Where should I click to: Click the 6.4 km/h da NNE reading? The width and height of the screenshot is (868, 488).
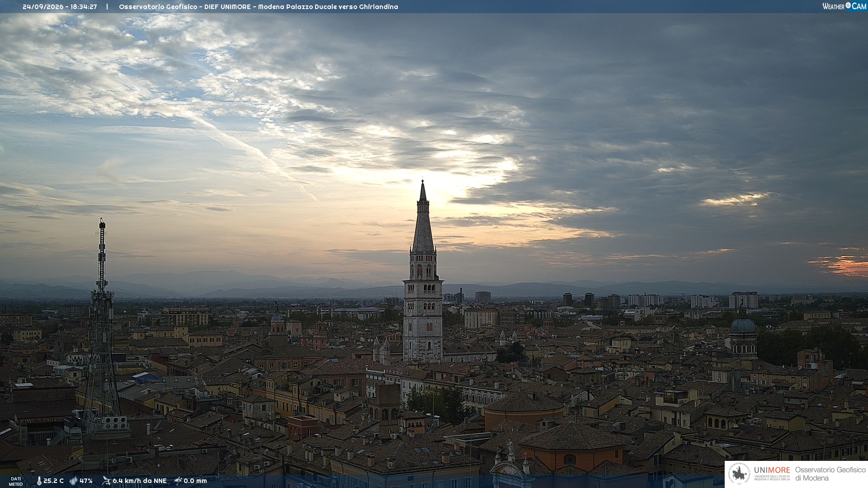click(x=139, y=481)
